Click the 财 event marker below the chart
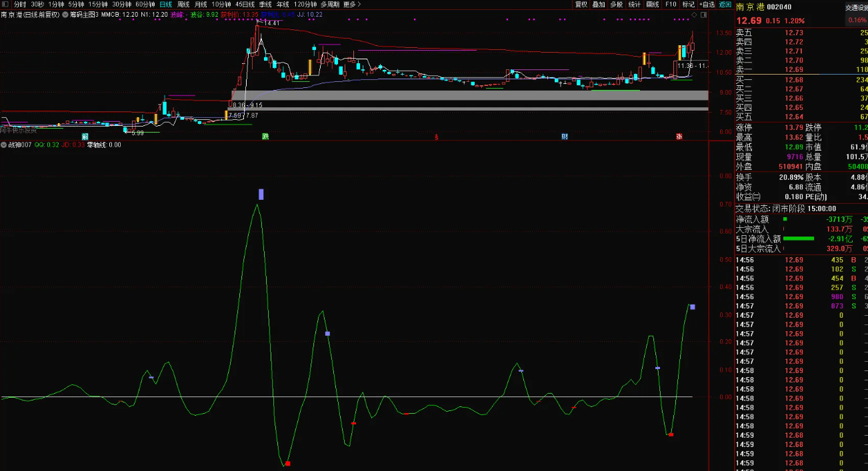Image resolution: width=868 pixels, height=471 pixels. click(564, 137)
